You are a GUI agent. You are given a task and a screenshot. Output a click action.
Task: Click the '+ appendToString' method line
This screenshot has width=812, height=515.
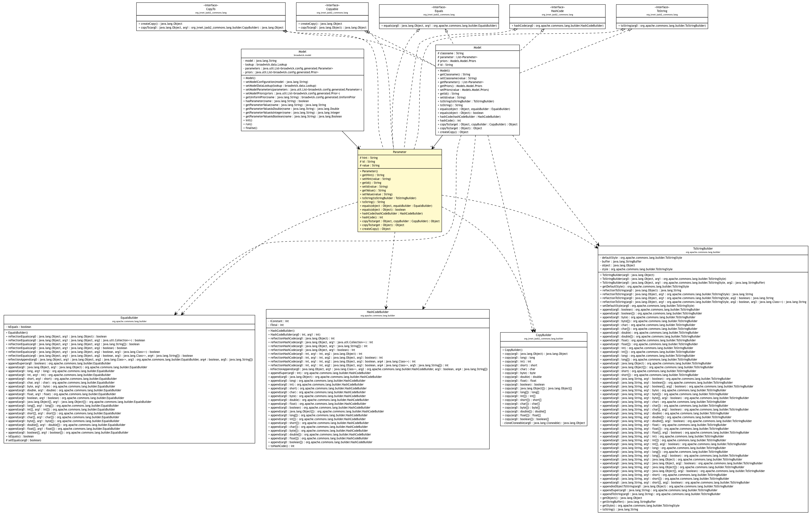(660, 494)
